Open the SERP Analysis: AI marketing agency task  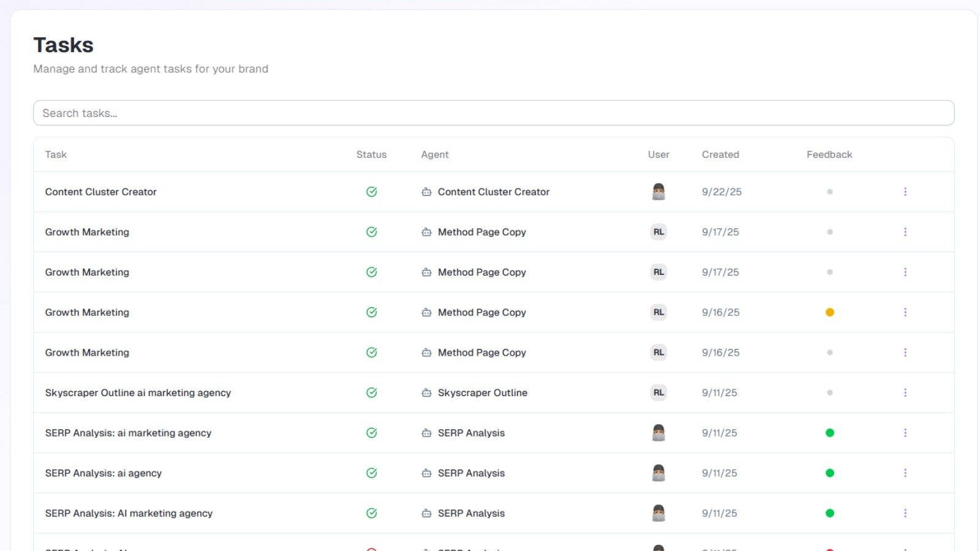(x=129, y=514)
